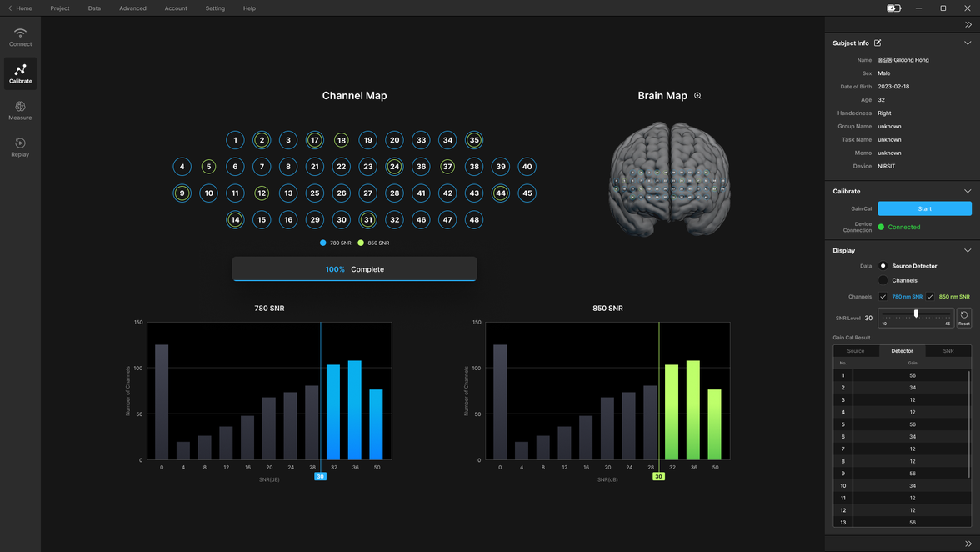Open the Project menu

point(60,8)
